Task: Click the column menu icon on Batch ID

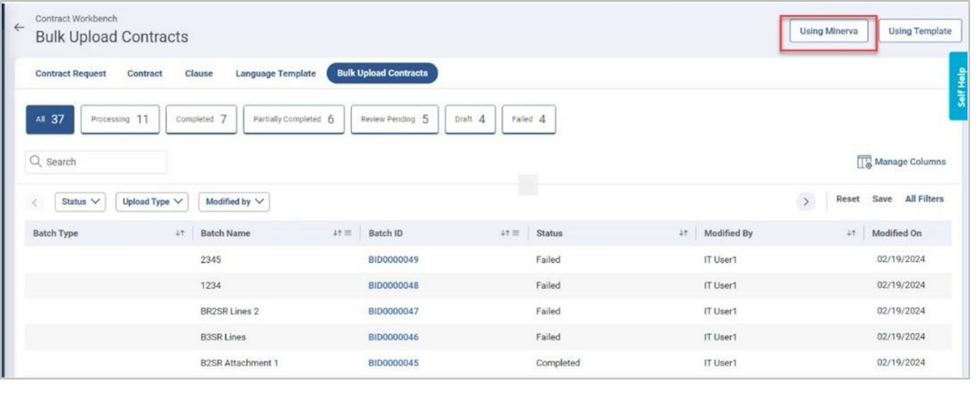Action: [515, 234]
